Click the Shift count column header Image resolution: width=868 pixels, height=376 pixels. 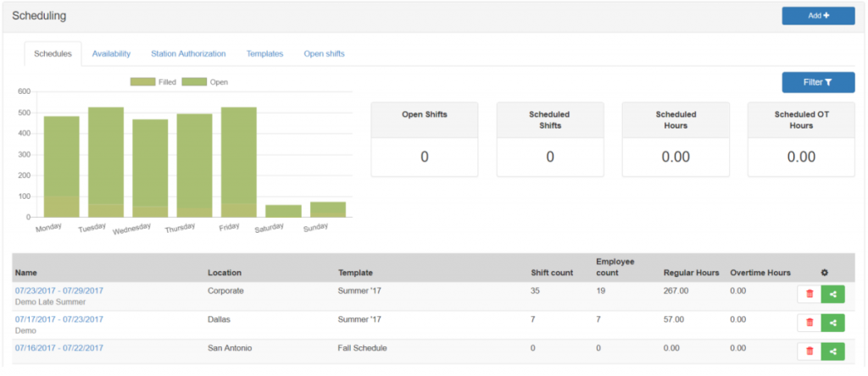pos(552,273)
